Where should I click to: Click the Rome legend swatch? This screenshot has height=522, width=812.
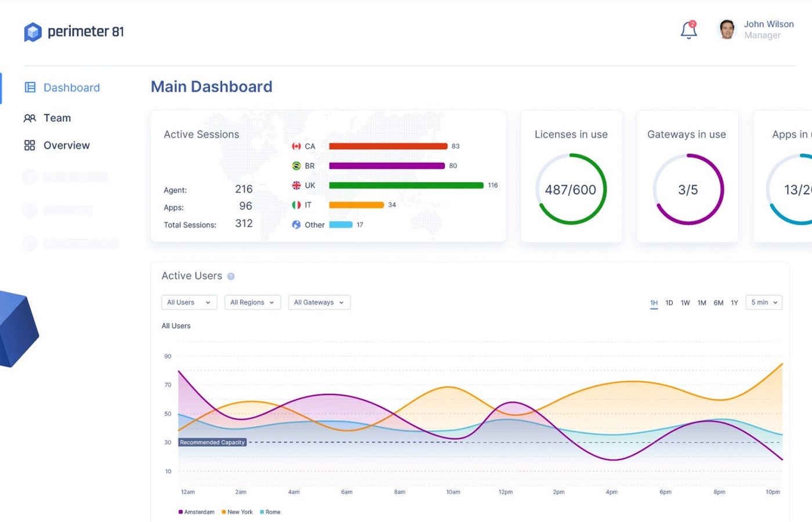pyautogui.click(x=262, y=512)
